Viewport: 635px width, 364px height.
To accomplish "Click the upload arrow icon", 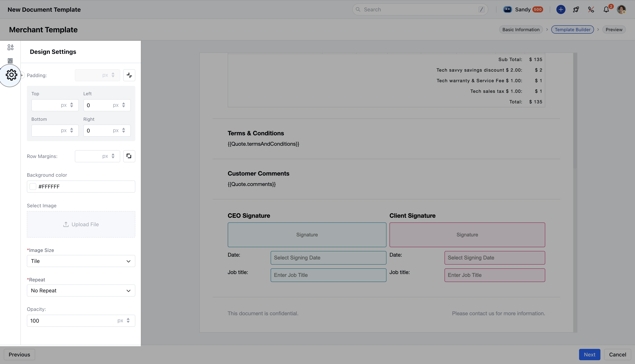I will [x=66, y=224].
